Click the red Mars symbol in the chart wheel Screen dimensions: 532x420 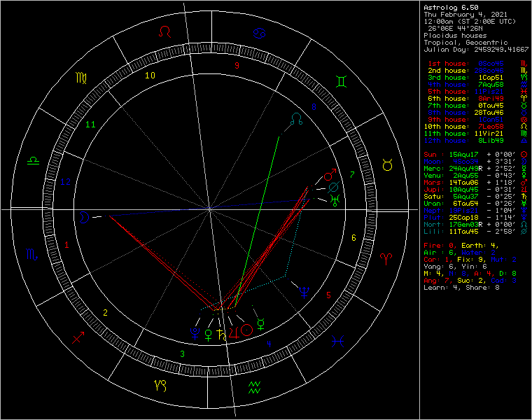click(330, 174)
